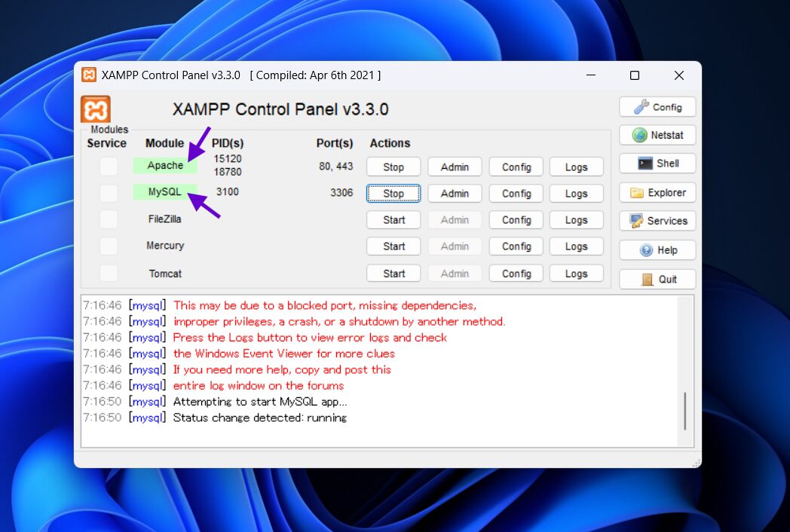The image size is (790, 532).
Task: Open Explorer folder button
Action: coord(657,193)
